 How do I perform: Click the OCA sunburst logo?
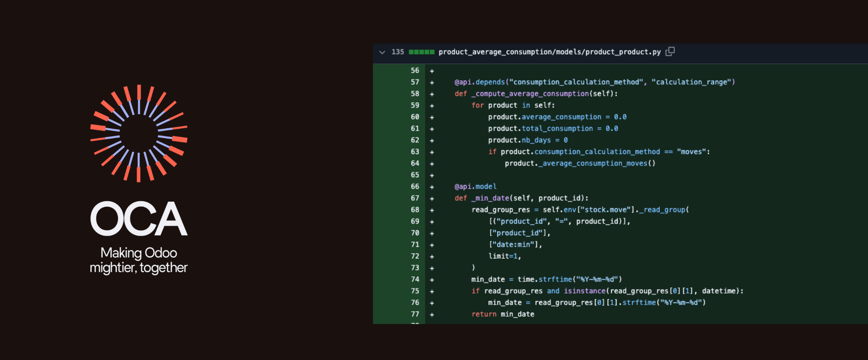(139, 133)
